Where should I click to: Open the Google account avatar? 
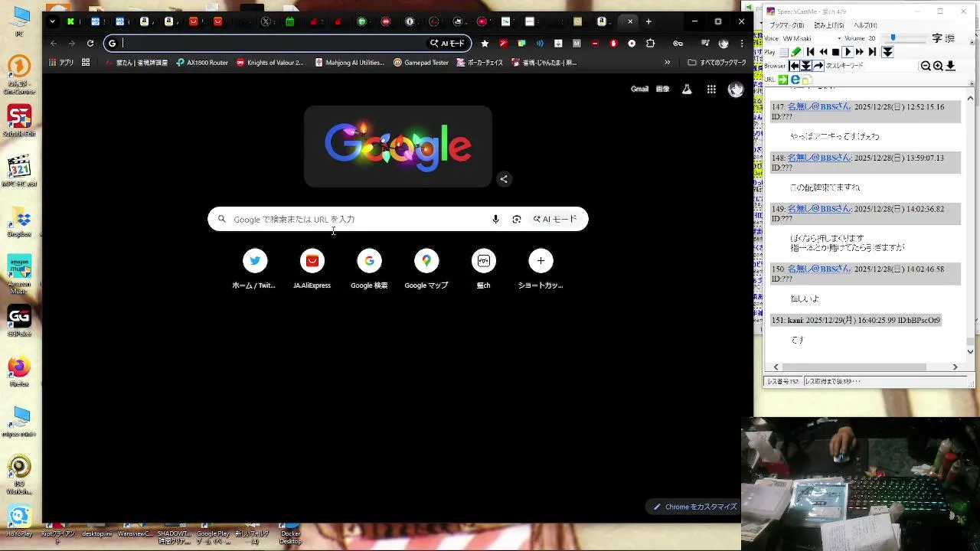(736, 90)
